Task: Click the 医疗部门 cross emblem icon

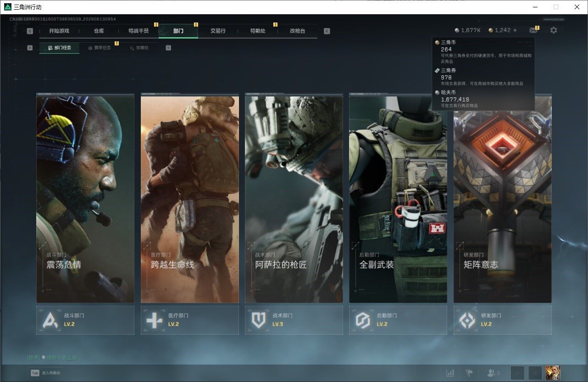Action: pos(154,320)
